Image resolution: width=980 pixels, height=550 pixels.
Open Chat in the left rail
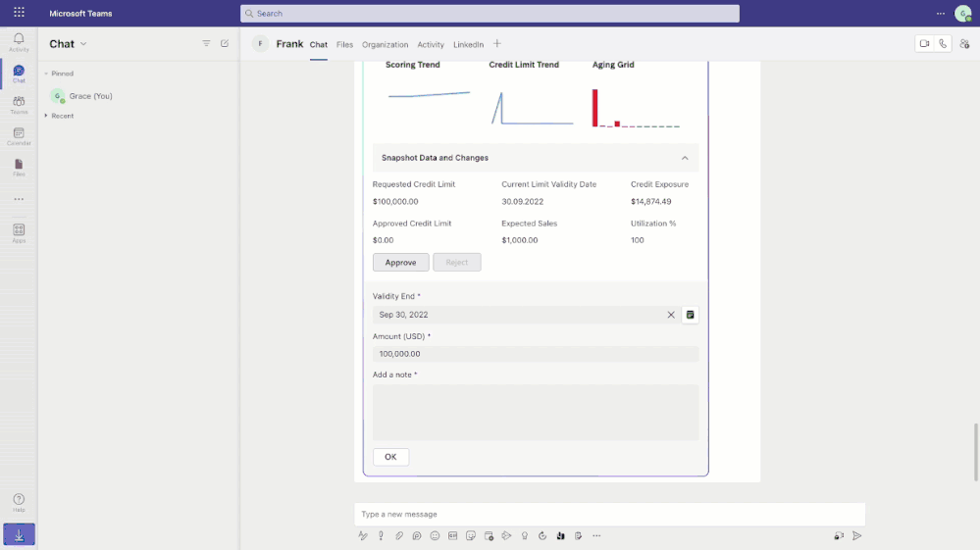click(19, 74)
